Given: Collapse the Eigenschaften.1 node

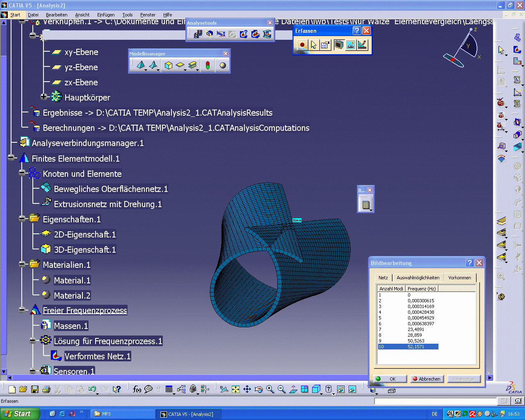Looking at the screenshot, I should click(x=22, y=219).
